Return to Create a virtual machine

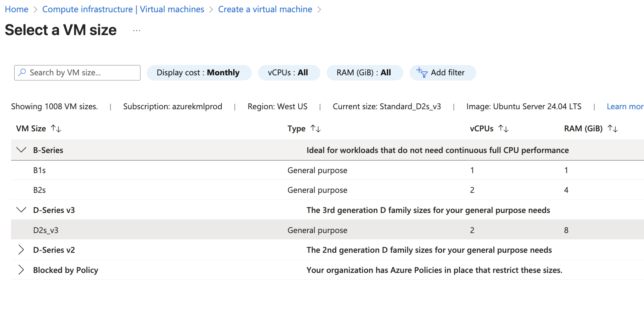[265, 9]
